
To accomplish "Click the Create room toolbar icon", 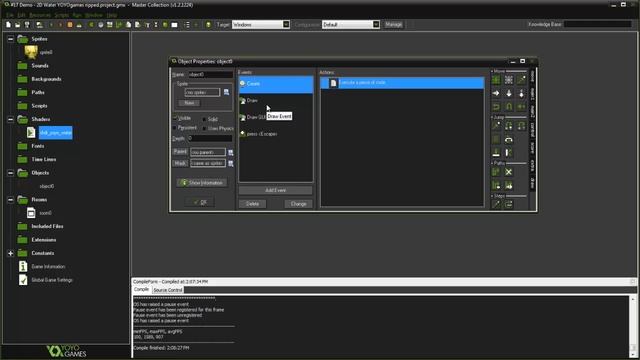I will pyautogui.click(x=175, y=25).
